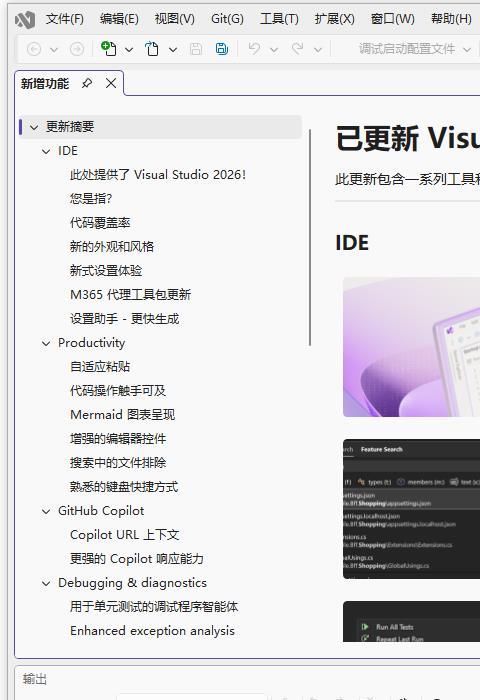Collapse the Productivity section chevron
480x700 pixels.
click(x=46, y=343)
